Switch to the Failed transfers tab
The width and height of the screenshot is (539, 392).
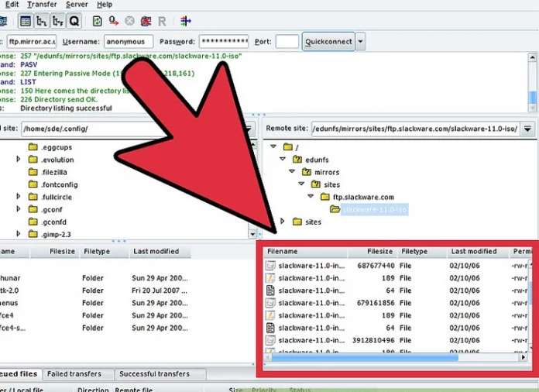(74, 374)
